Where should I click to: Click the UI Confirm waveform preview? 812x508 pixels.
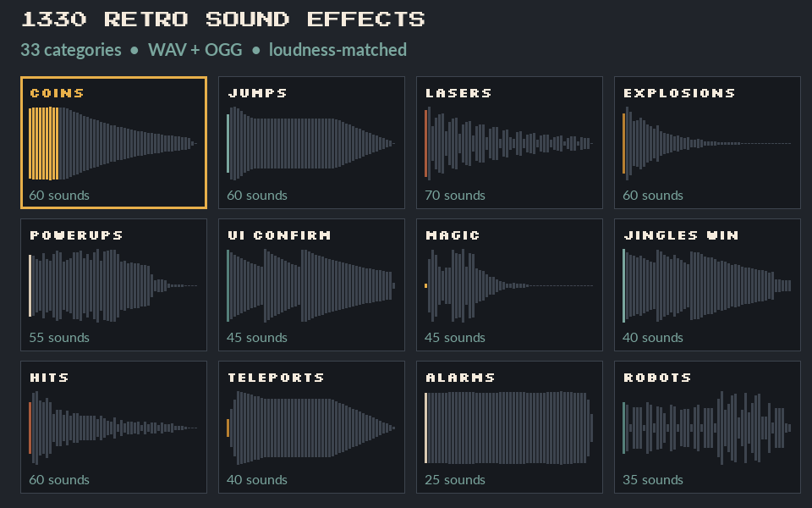tap(310, 285)
